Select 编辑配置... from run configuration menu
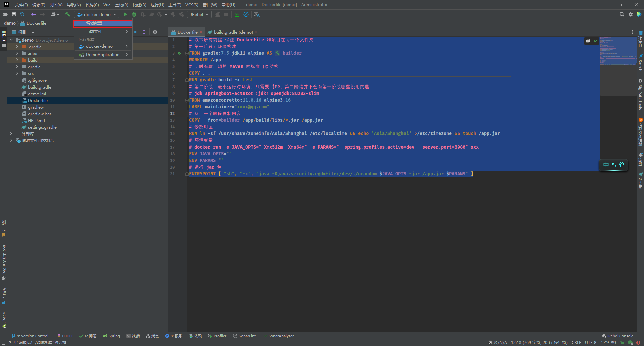 103,23
